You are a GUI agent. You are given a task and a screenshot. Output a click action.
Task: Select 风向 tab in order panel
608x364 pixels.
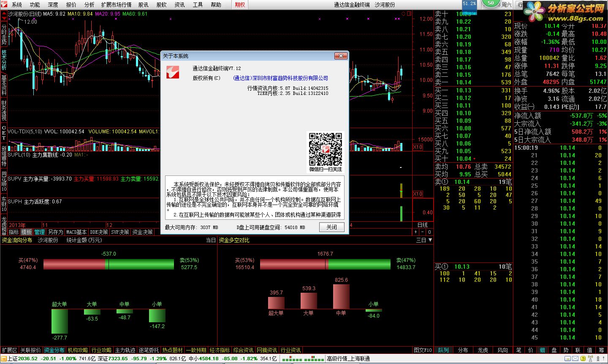(502, 350)
